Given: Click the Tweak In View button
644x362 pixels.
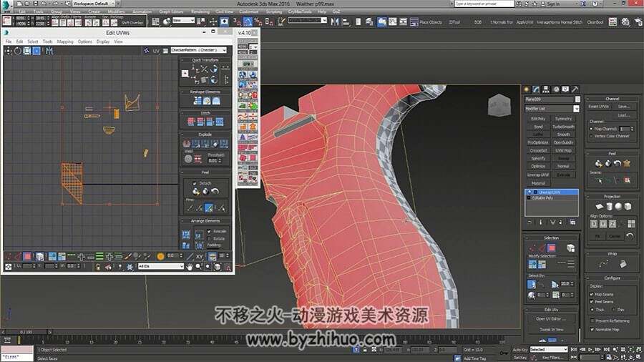Looking at the screenshot, I should tap(551, 329).
